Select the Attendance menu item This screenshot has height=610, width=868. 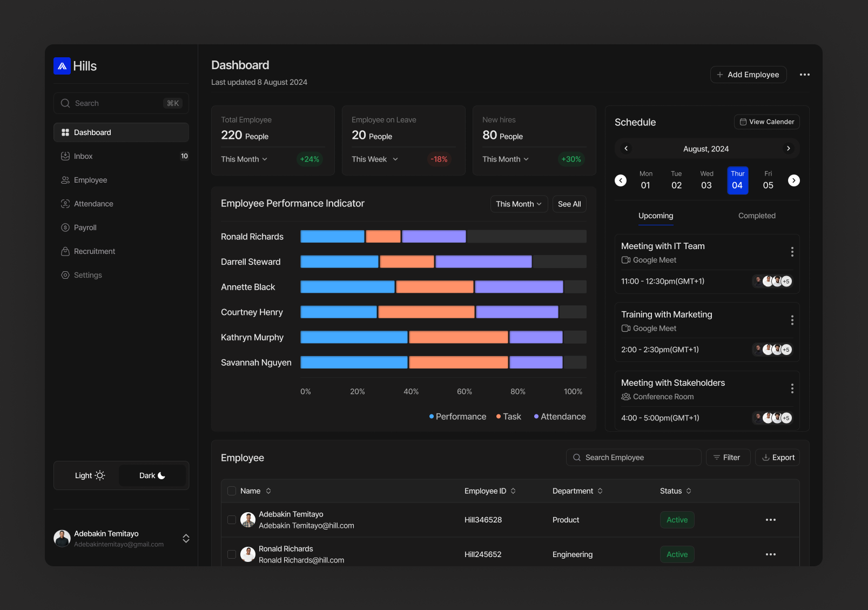93,204
